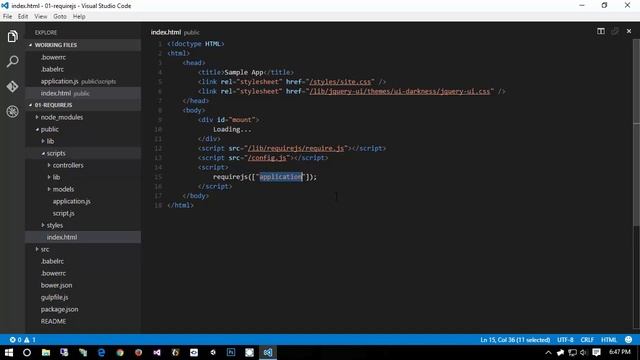Screen dimensions: 640x360
Task: Click the feedback smiley in status bar
Action: pyautogui.click(x=629, y=340)
